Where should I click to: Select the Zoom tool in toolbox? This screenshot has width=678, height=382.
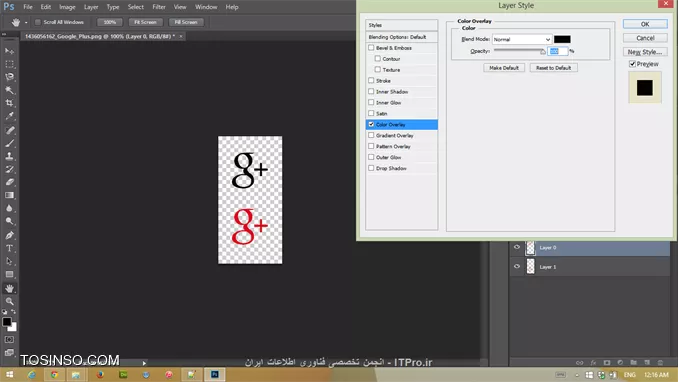tap(9, 301)
